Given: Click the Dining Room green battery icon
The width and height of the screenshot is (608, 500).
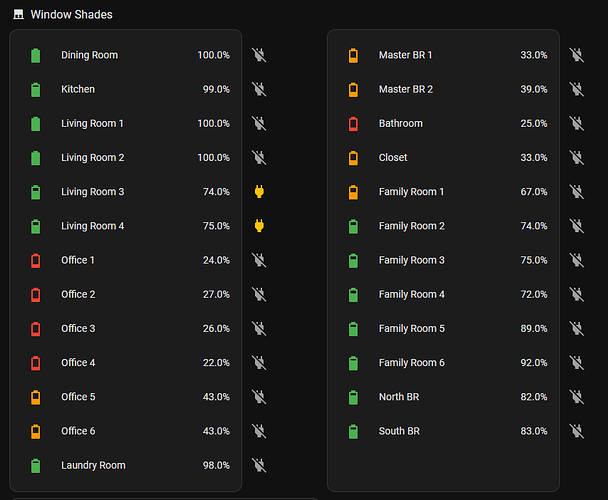Looking at the screenshot, I should click(36, 55).
